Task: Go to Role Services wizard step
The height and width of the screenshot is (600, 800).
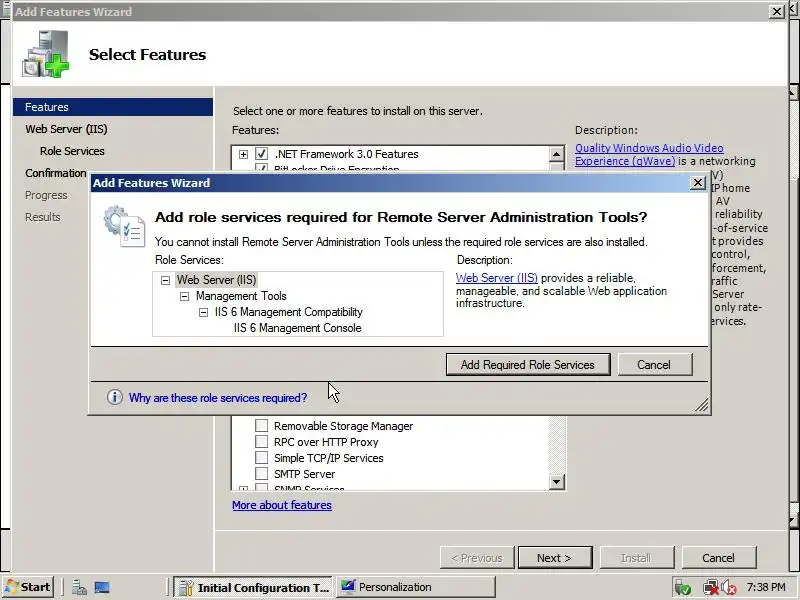Action: (x=72, y=151)
